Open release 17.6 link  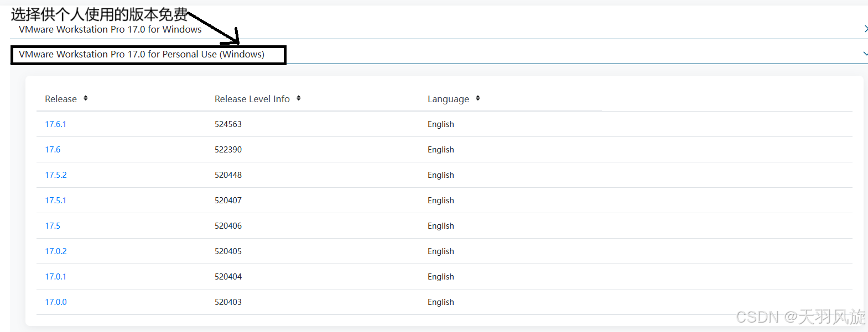(53, 150)
